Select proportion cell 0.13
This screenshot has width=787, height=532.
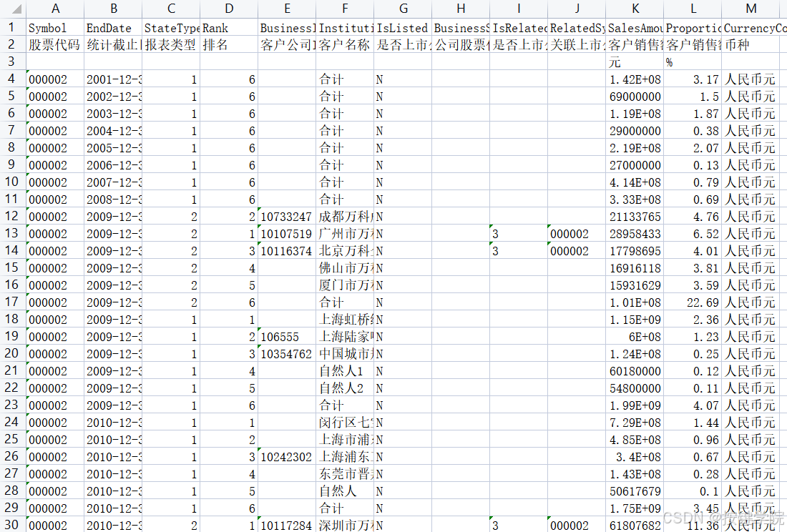pos(693,165)
